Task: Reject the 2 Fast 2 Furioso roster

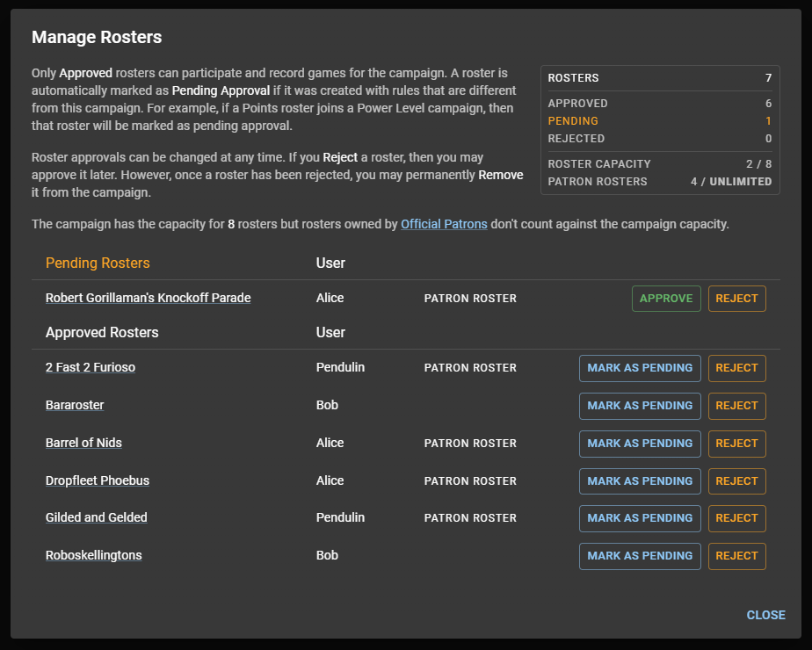Action: coord(736,368)
